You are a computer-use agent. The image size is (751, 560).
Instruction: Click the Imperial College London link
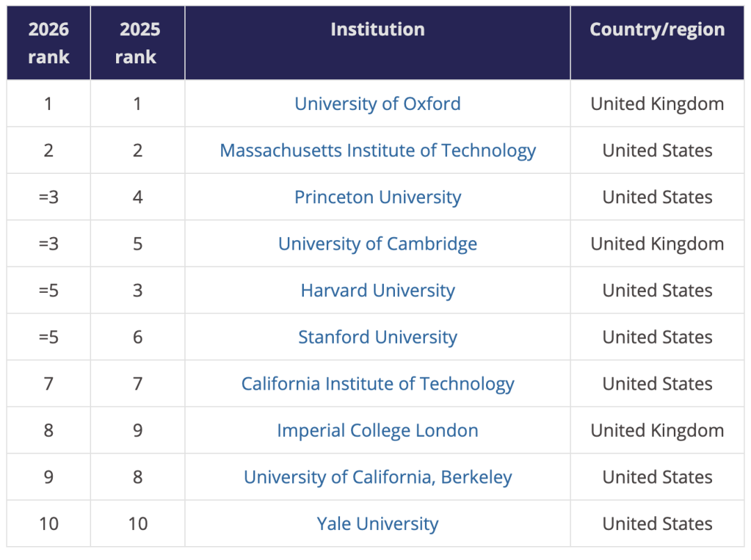tap(378, 430)
